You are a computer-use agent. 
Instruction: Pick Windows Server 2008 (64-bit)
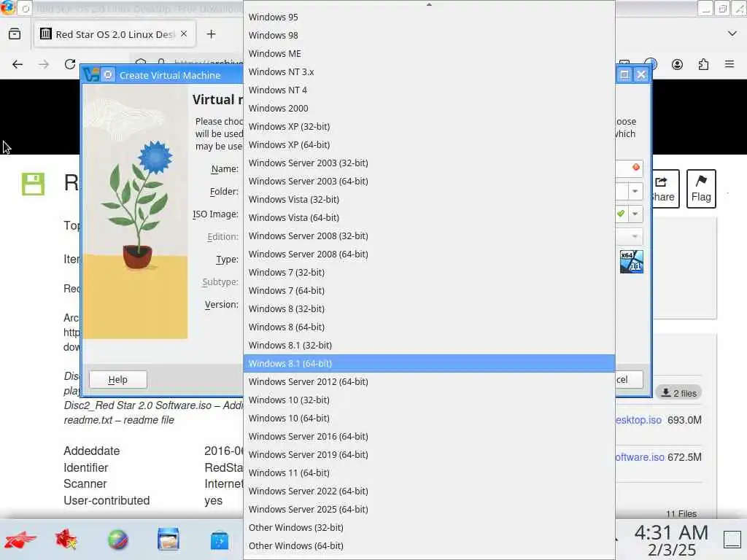tap(429, 254)
